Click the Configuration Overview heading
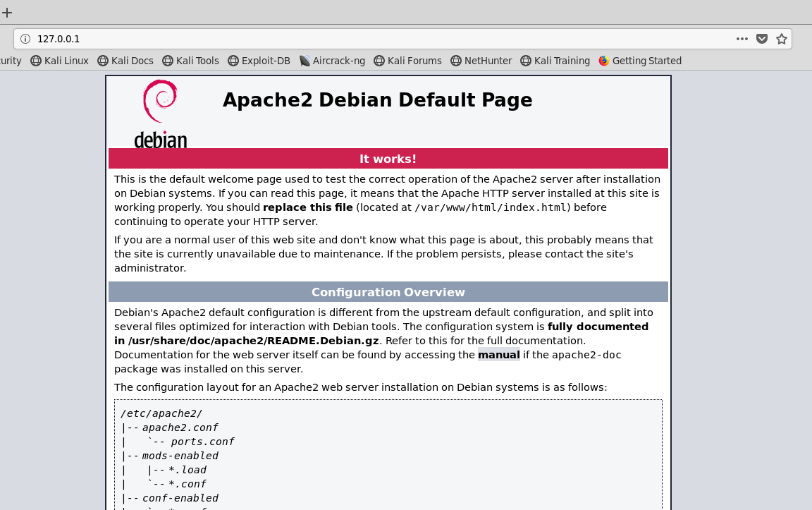The image size is (812, 510). pos(388,292)
